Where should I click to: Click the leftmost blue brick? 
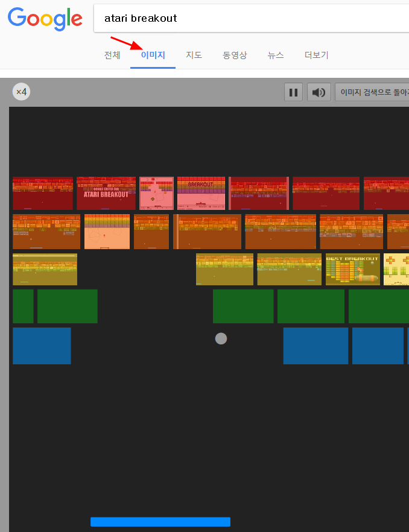[x=42, y=346]
